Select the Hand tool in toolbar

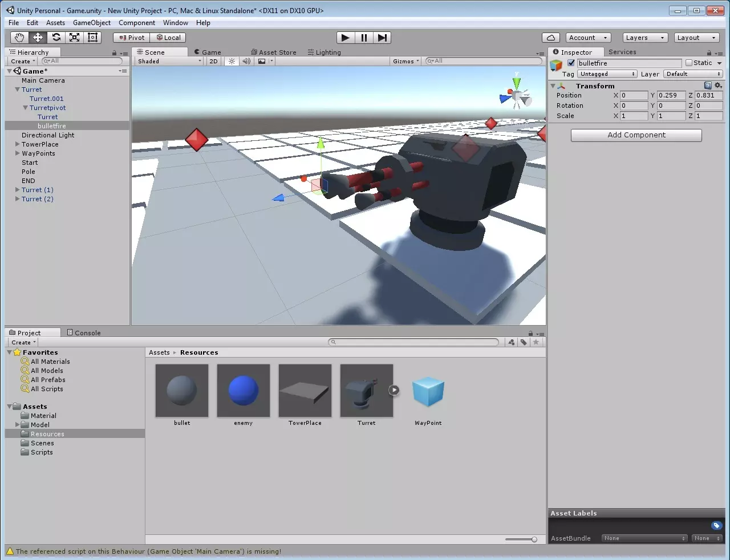pos(19,38)
